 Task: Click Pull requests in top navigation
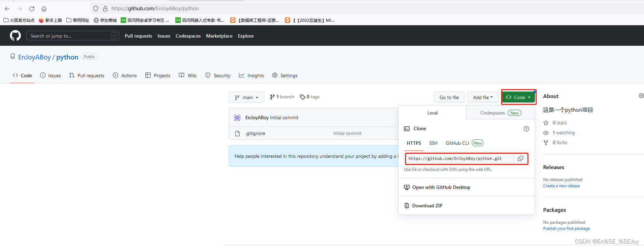[138, 36]
